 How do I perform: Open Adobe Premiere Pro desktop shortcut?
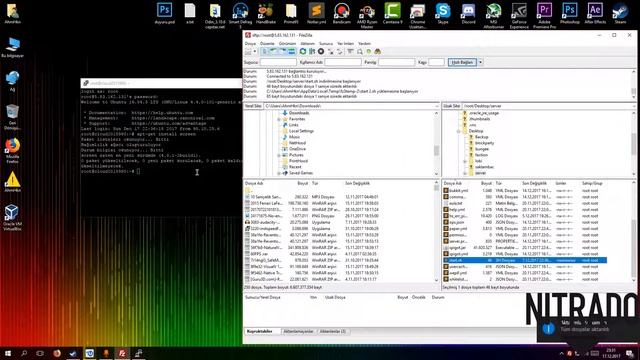click(544, 16)
